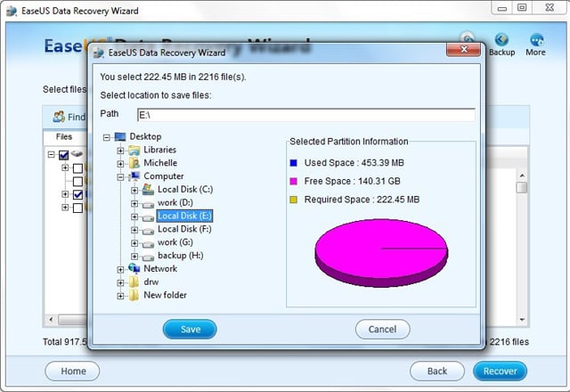The height and width of the screenshot is (392, 570).
Task: Click the blue Used Space color swatch
Action: point(293,163)
